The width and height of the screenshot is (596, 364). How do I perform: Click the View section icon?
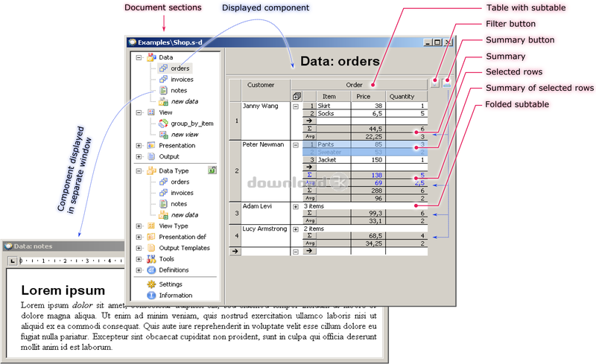tap(151, 112)
